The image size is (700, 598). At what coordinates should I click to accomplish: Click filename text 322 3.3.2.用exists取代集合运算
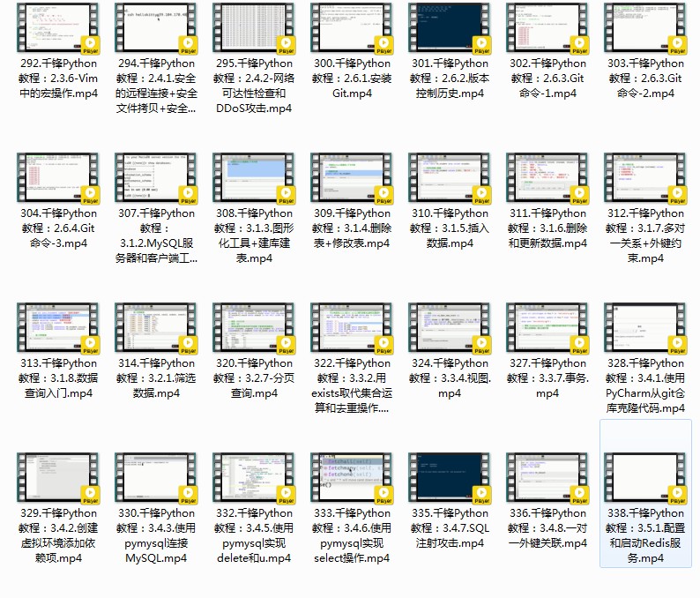352,385
